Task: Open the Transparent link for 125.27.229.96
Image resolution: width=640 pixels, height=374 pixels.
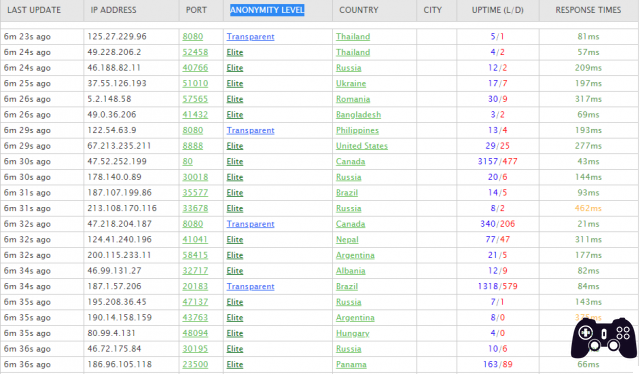Action: point(251,36)
